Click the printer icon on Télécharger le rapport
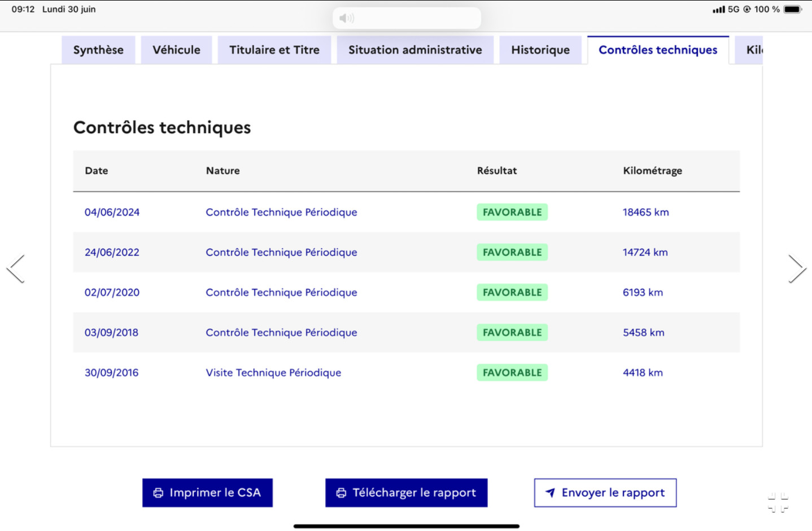812x531 pixels. tap(341, 493)
